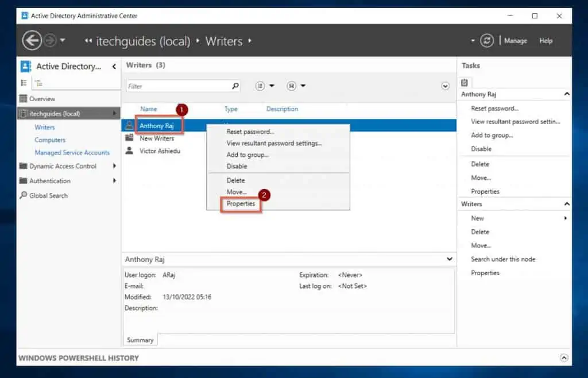Collapse the Anthony Raj details pane chevron
Viewport: 588px width, 378px height.
[450, 259]
